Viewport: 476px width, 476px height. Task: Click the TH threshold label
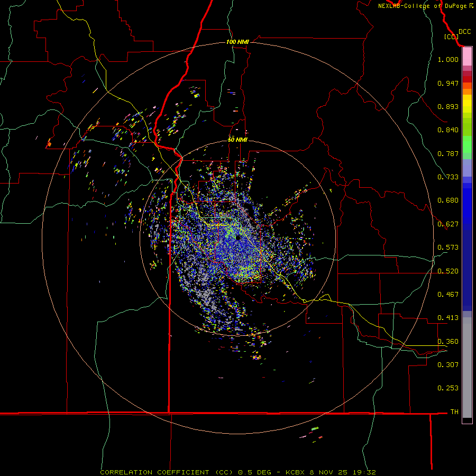click(454, 412)
